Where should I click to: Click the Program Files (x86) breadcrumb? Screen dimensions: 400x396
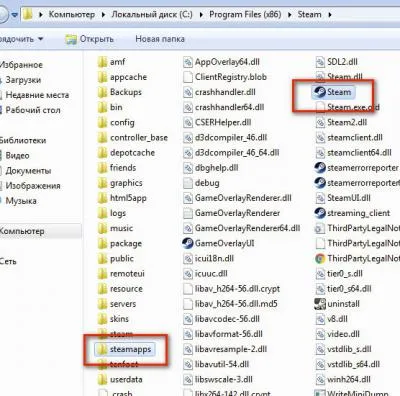(245, 15)
